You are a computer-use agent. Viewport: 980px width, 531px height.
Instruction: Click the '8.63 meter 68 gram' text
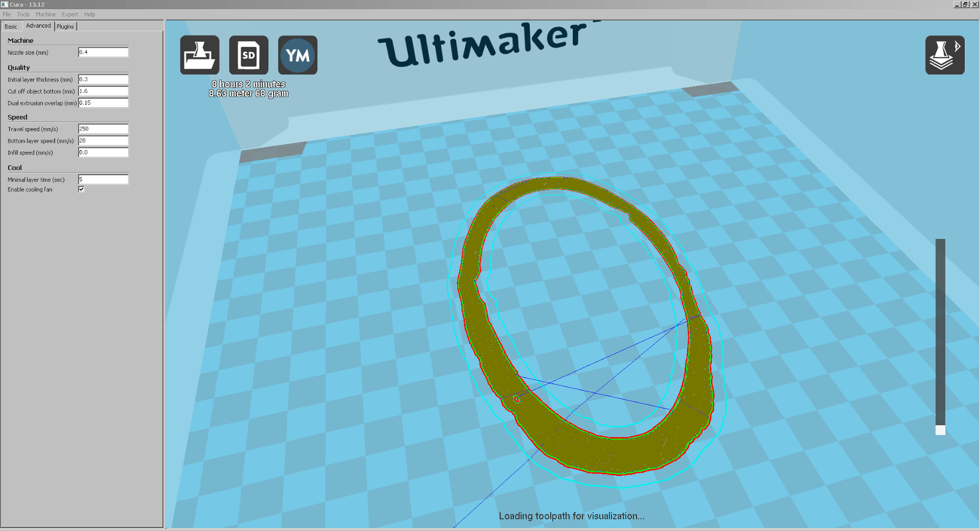249,94
